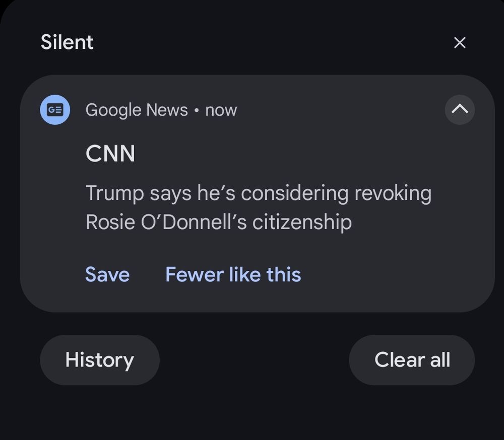This screenshot has width=504, height=440.
Task: Open the Trump headline first line
Action: (258, 193)
